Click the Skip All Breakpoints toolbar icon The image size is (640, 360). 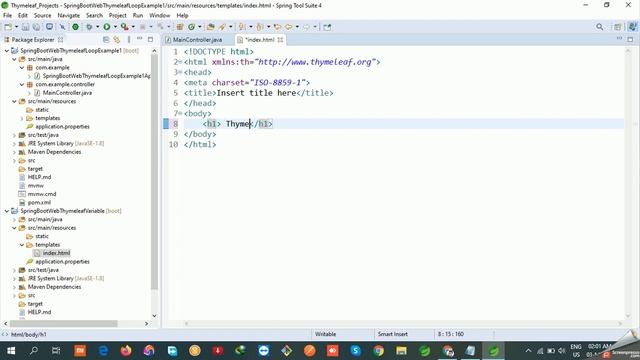pos(62,27)
